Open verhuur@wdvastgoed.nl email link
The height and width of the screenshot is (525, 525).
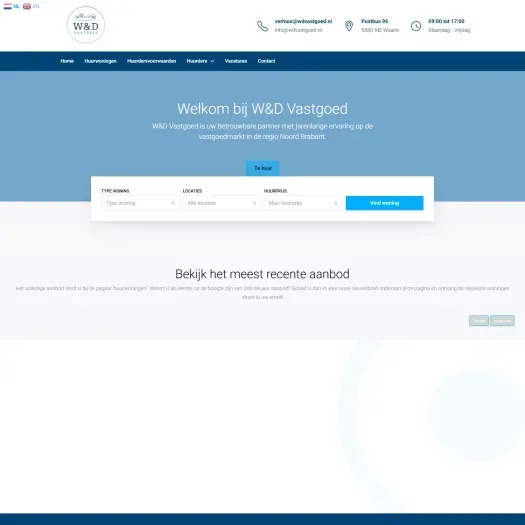point(303,21)
